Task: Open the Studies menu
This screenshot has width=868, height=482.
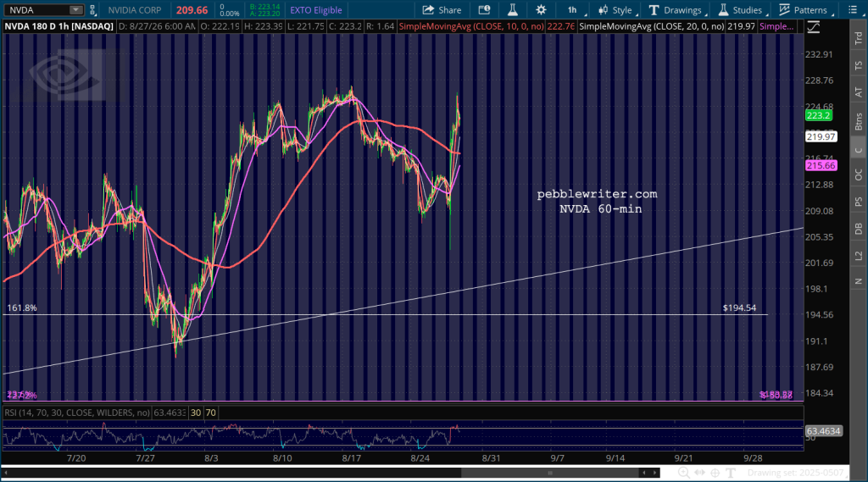Action: click(x=741, y=10)
